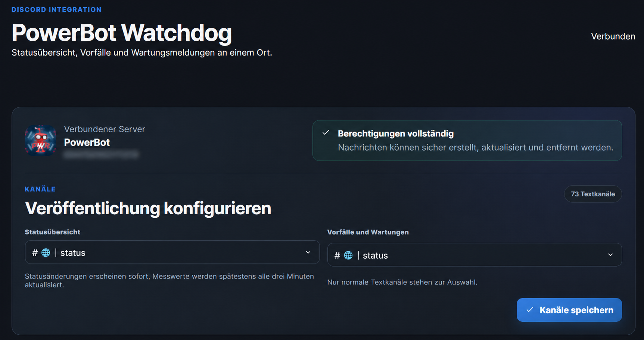Click the PowerBot server avatar icon
Image resolution: width=644 pixels, height=340 pixels.
pyautogui.click(x=40, y=141)
